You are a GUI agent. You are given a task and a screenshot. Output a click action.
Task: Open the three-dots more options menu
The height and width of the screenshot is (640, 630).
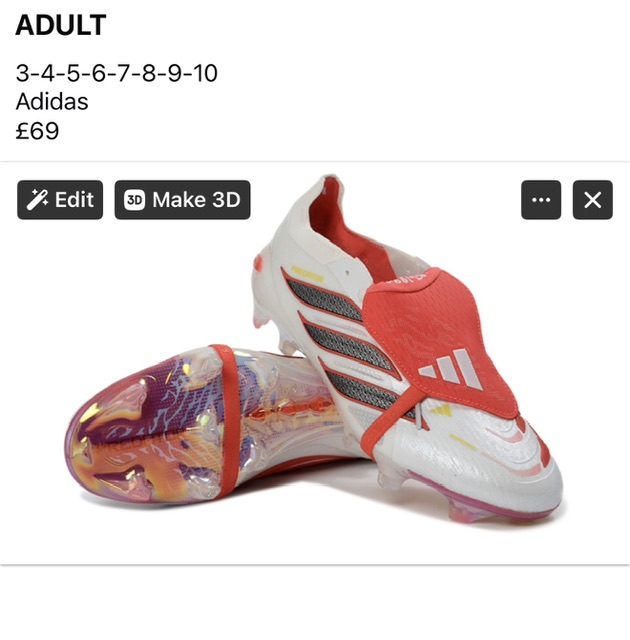[x=541, y=200]
